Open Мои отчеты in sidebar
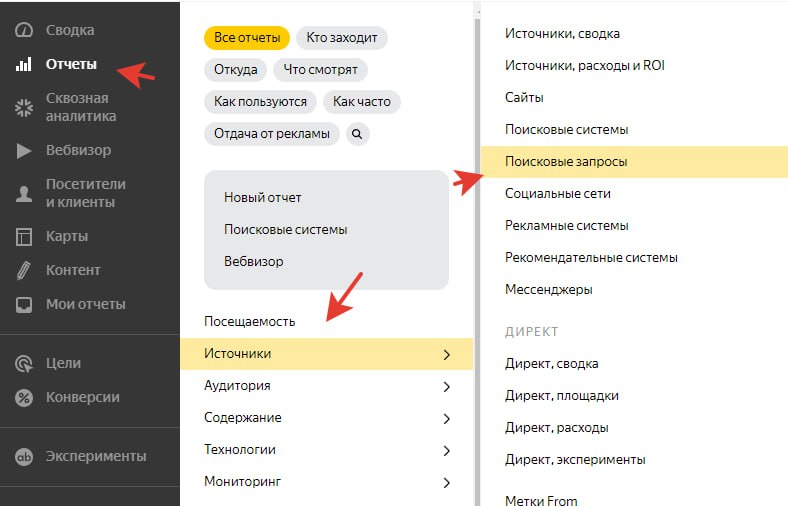The width and height of the screenshot is (788, 506). click(x=85, y=305)
